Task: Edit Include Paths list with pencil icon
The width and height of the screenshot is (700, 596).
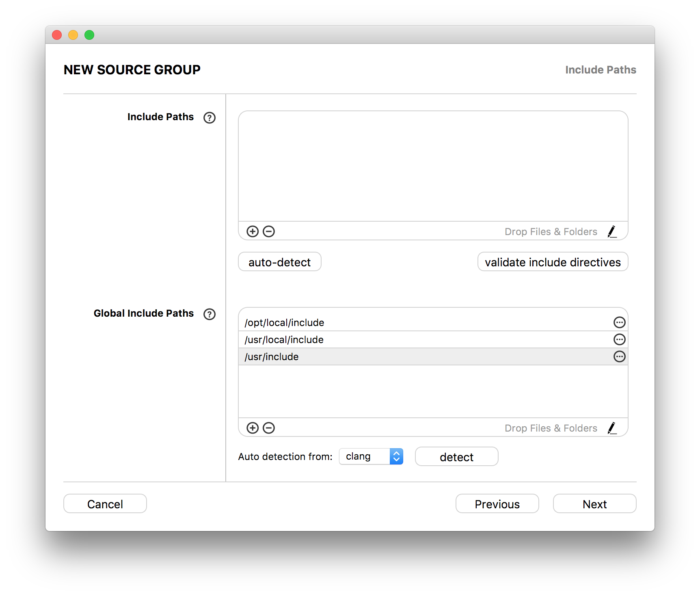Action: [612, 231]
